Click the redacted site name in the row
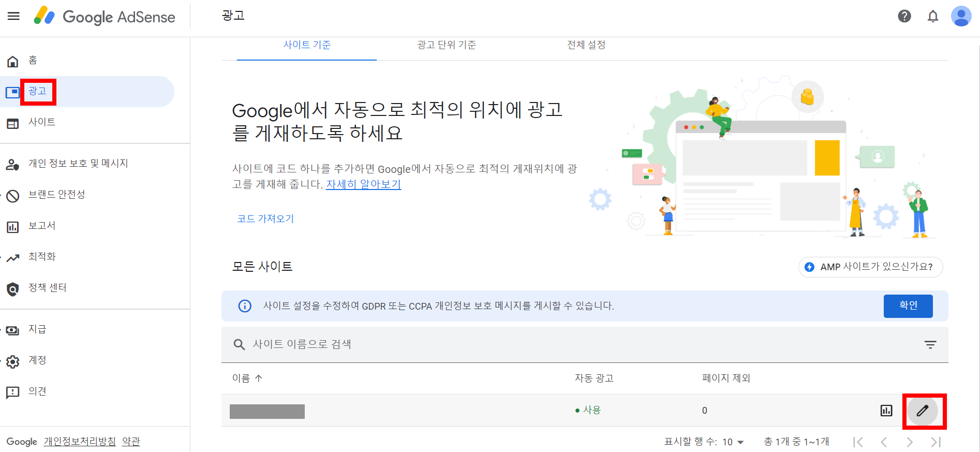980x452 pixels. 267,412
